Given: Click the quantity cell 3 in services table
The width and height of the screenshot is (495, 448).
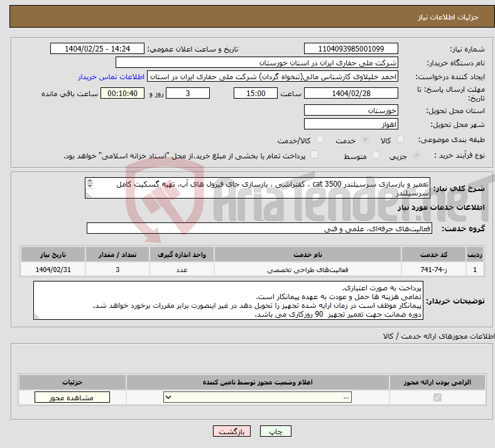Looking at the screenshot, I should (117, 270).
